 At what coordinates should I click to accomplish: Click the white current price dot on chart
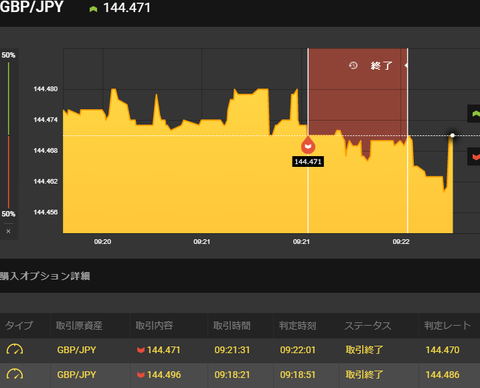tap(452, 135)
